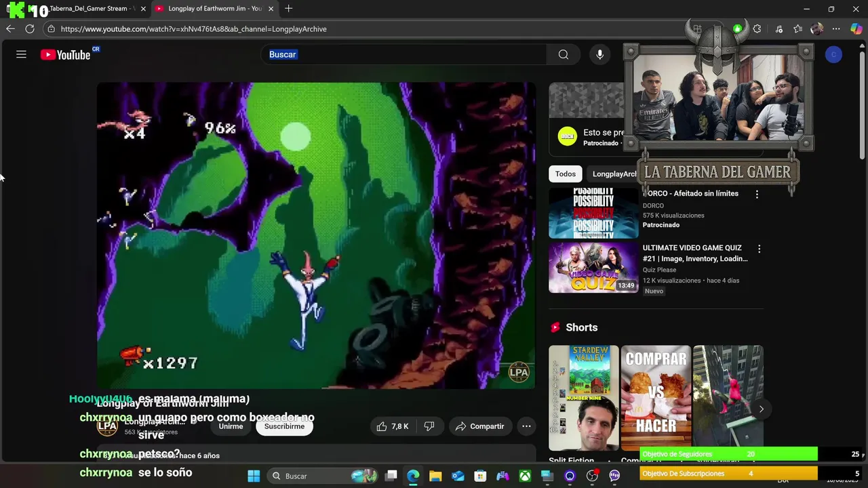
Task: Click the YouTube search field
Action: 403,55
